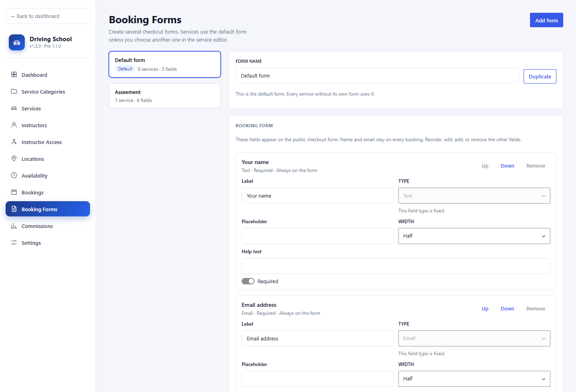Open Dashboard in the sidebar
576x392 pixels.
[48, 75]
